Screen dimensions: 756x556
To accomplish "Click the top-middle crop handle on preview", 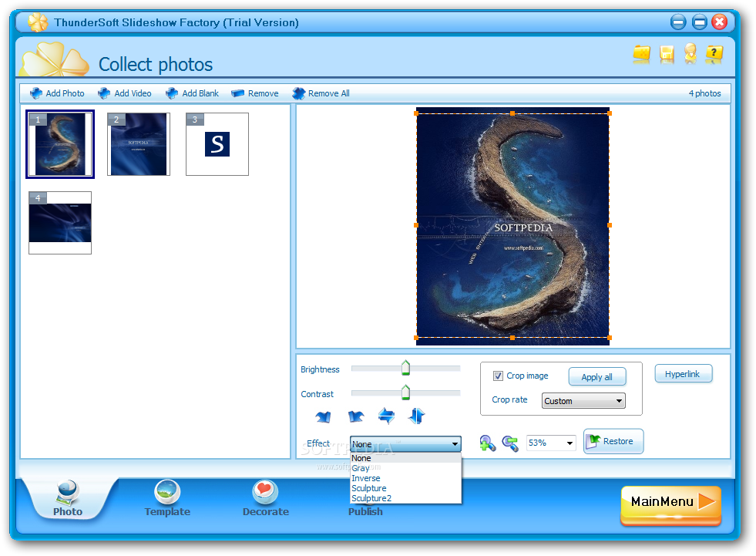I will coord(512,113).
